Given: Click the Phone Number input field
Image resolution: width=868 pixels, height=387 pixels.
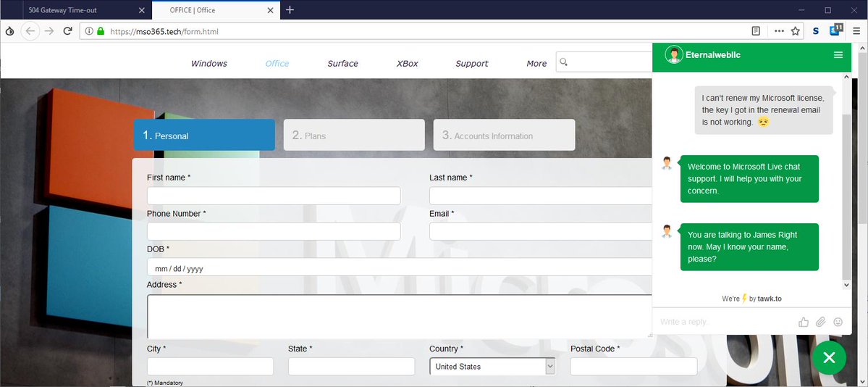Looking at the screenshot, I should [274, 231].
